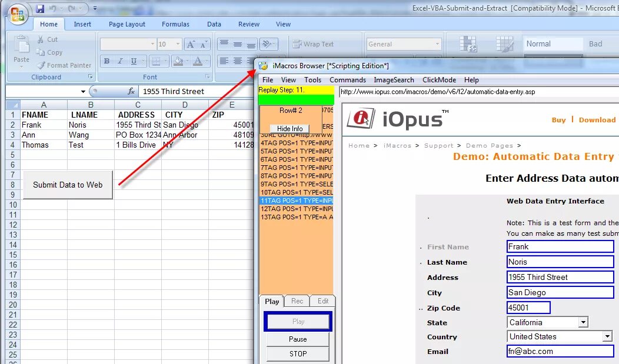619x364 pixels.
Task: Open the font name dropdown
Action: pyautogui.click(x=152, y=44)
